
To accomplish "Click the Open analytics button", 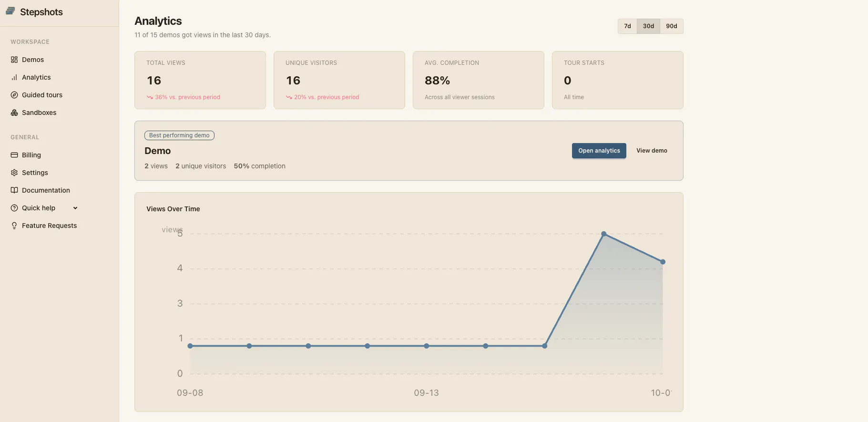I will pos(599,151).
